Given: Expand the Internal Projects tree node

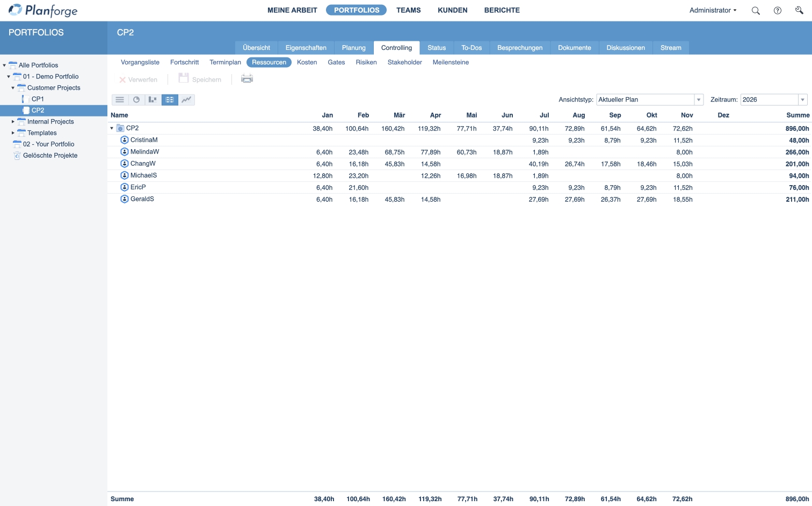Looking at the screenshot, I should [x=13, y=121].
